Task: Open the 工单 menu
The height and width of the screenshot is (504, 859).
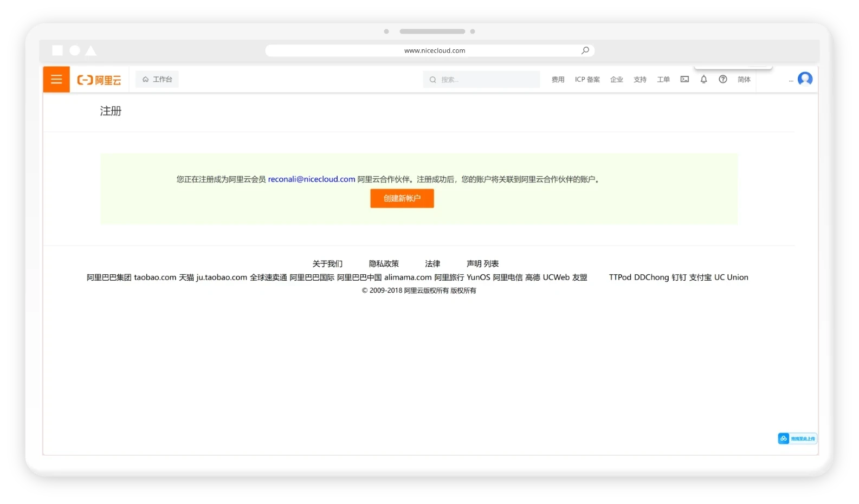Action: (x=663, y=80)
